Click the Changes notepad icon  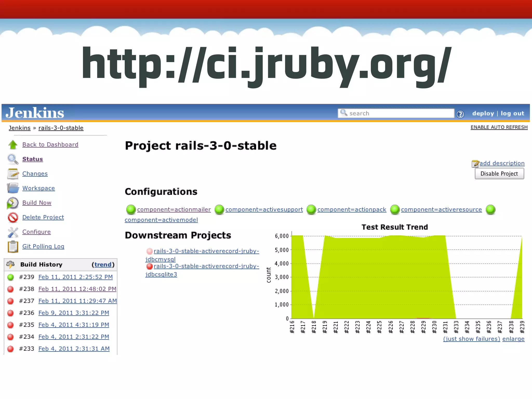(13, 174)
